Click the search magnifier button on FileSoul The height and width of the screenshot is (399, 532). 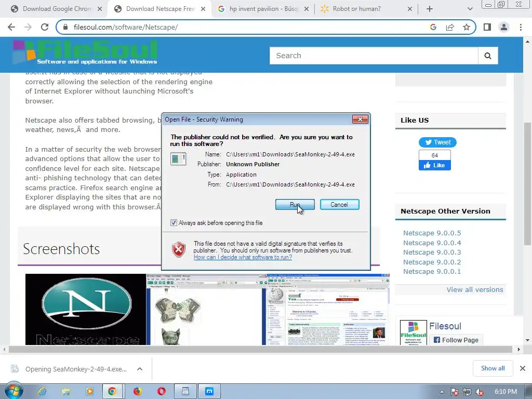click(x=488, y=56)
